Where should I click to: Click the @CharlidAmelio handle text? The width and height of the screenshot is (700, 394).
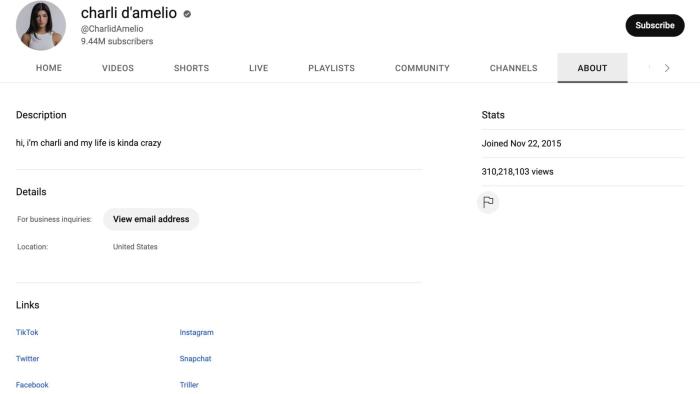pyautogui.click(x=112, y=29)
